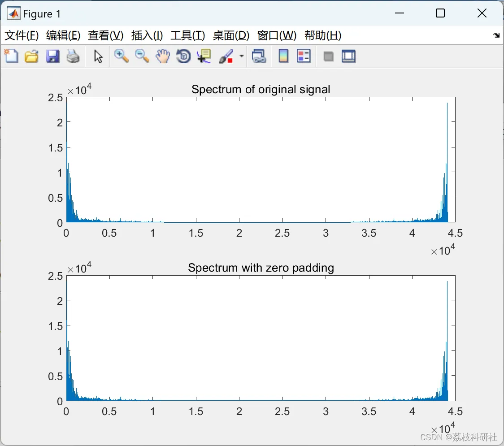Screen dimensions: 504x446
Task: Activate the Zoom In magnifier tool
Action: click(x=122, y=56)
